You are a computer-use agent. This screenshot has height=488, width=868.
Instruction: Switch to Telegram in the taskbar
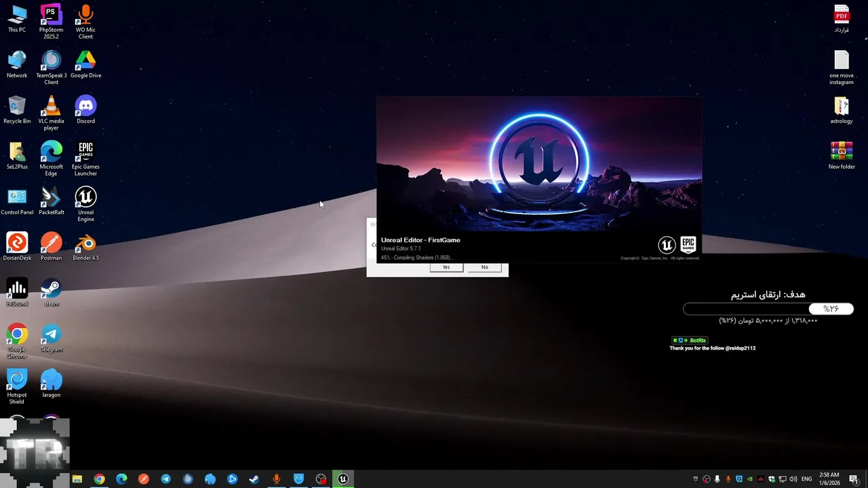(x=165, y=479)
